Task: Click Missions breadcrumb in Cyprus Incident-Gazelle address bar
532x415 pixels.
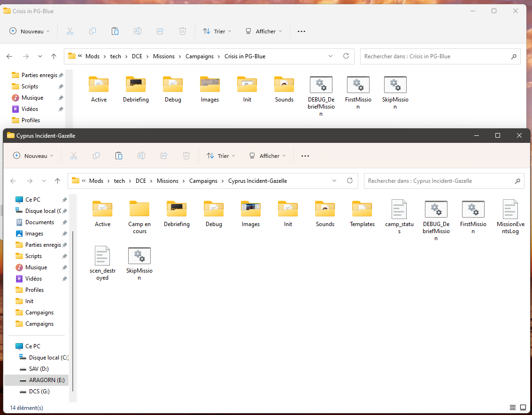Action: coord(168,181)
